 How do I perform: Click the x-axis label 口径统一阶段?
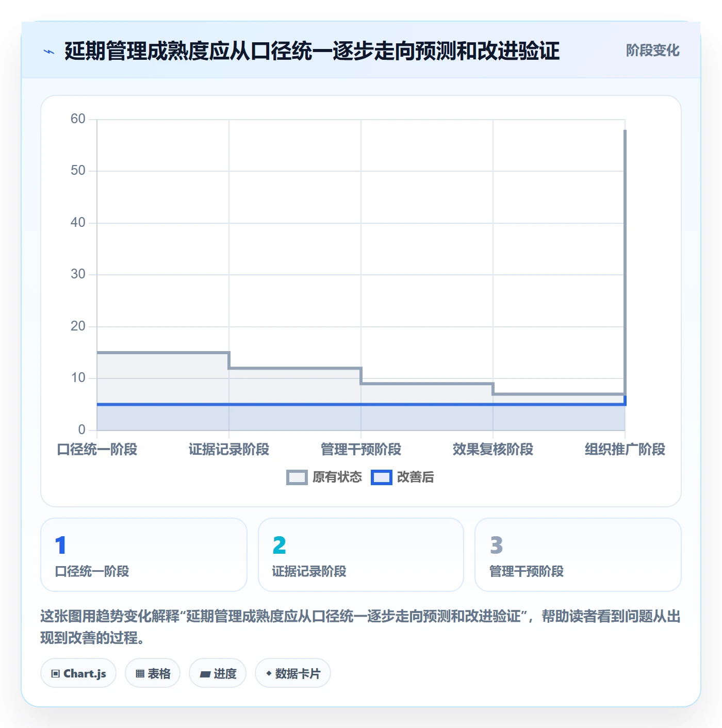97,450
